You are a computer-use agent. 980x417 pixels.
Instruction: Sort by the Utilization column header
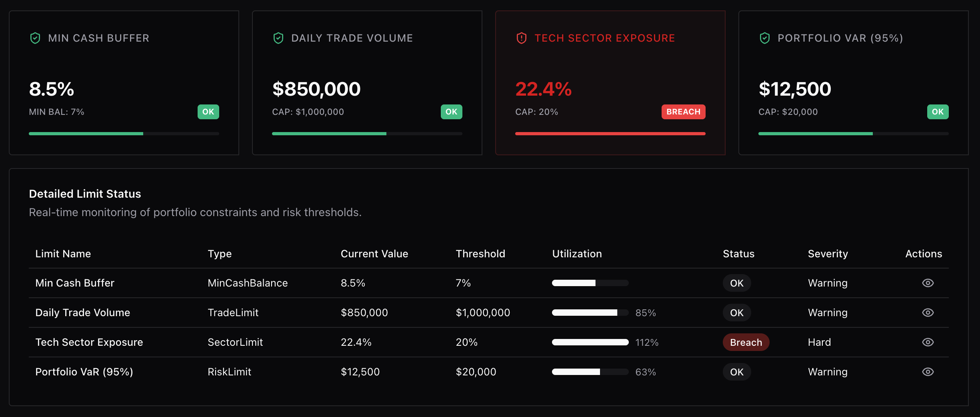pyautogui.click(x=577, y=254)
